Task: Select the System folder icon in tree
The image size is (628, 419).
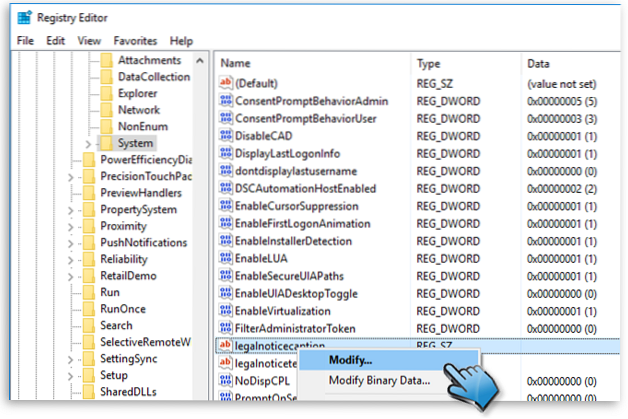Action: tap(105, 143)
